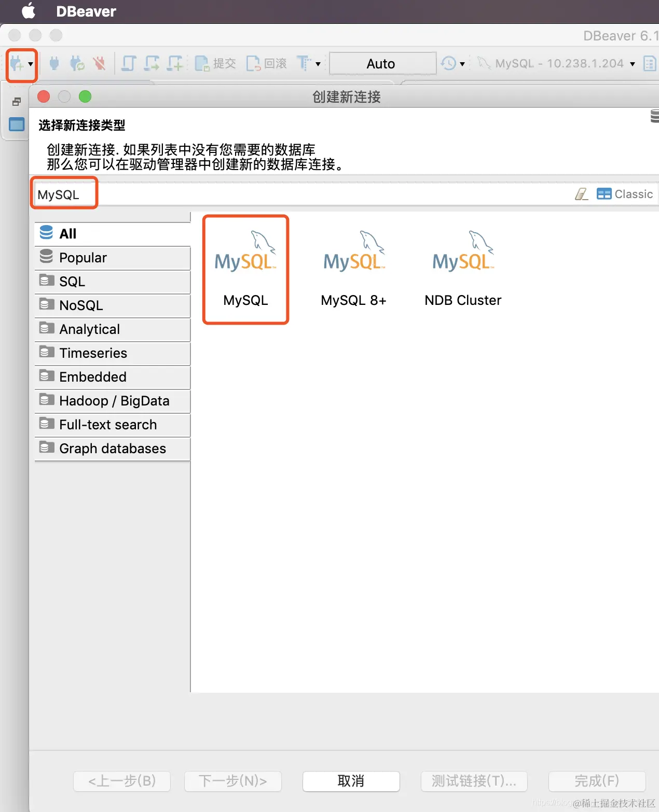Click the new SQL script icon
The height and width of the screenshot is (812, 659).
click(175, 63)
